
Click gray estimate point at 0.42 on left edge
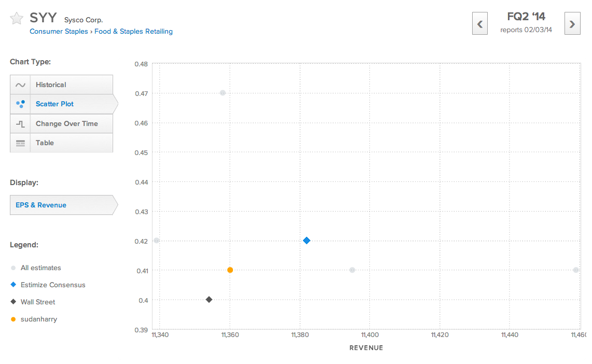tap(157, 241)
